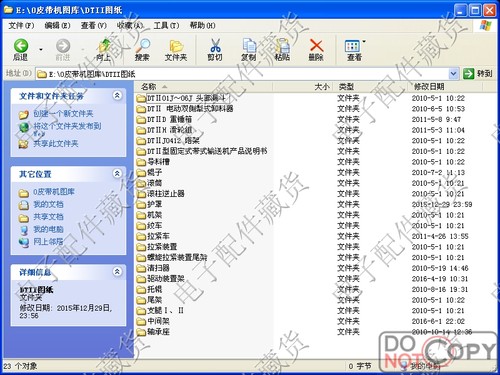
Task: Open the 查看 views button
Action: 353,50
